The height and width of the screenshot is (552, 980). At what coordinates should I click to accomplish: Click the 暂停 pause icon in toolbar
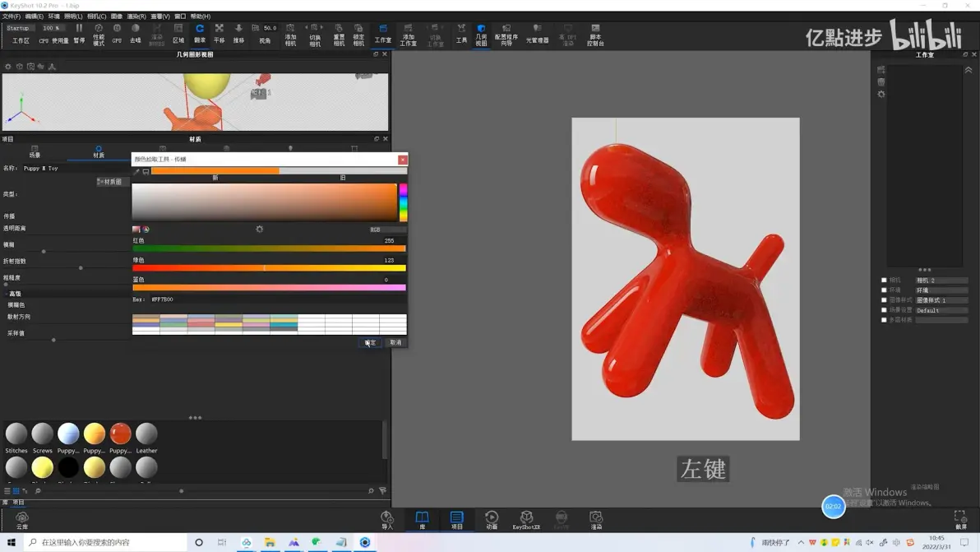point(80,33)
